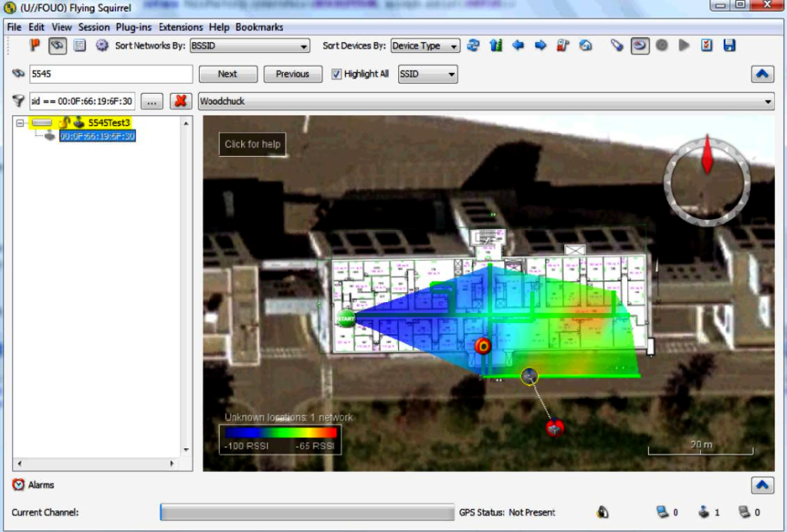Click the blue right arrow icon
This screenshot has width=787, height=532.
(x=540, y=45)
